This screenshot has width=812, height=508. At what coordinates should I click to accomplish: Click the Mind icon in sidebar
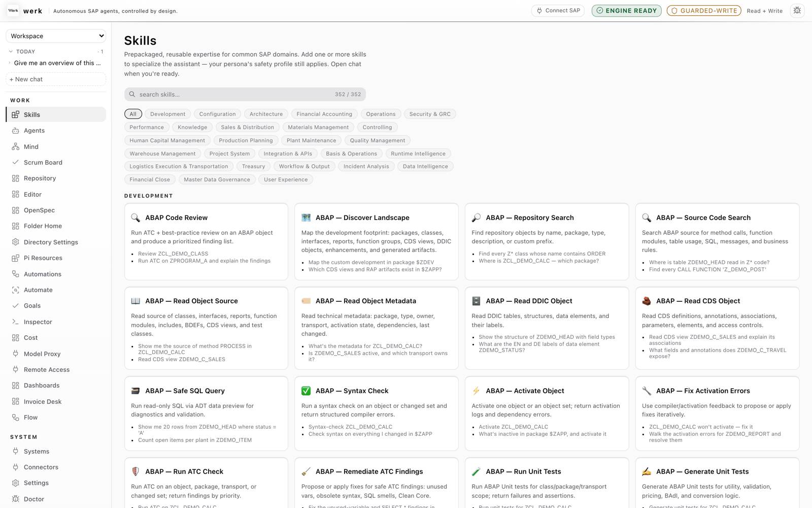[16, 147]
